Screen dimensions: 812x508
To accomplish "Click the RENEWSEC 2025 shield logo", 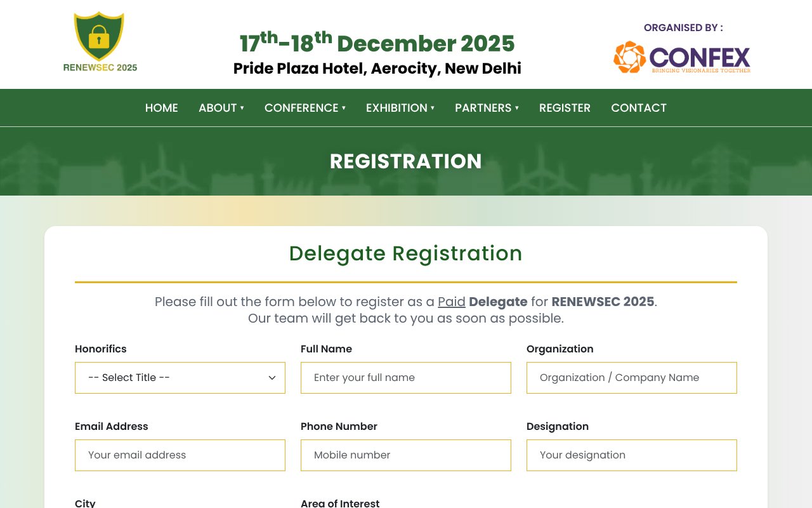I will point(99,35).
